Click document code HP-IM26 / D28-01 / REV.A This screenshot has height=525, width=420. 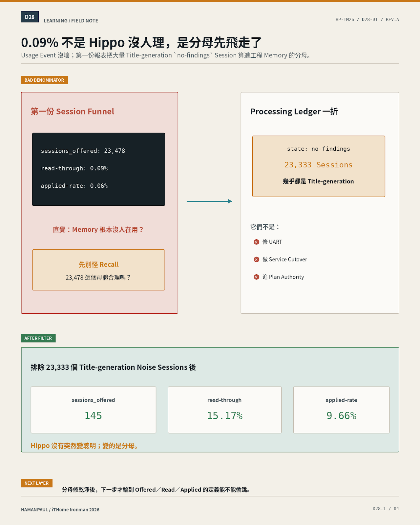pos(367,20)
